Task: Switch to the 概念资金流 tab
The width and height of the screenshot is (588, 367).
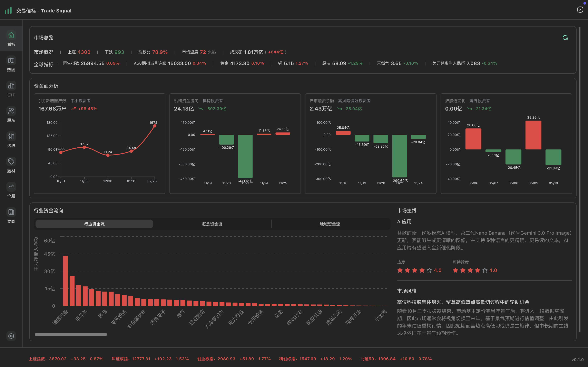Action: point(212,224)
